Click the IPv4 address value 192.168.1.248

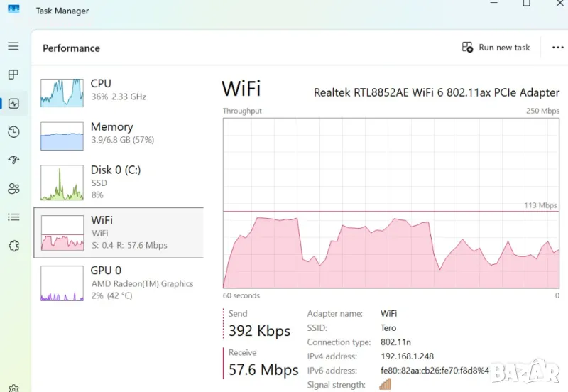pyautogui.click(x=406, y=356)
